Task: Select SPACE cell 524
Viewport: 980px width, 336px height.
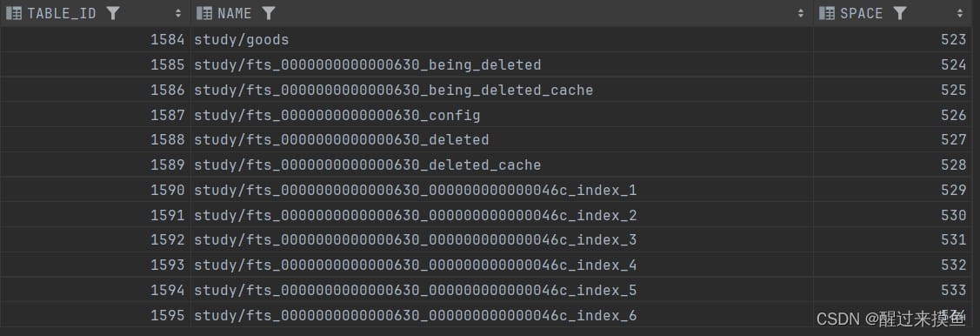Action: (x=892, y=64)
